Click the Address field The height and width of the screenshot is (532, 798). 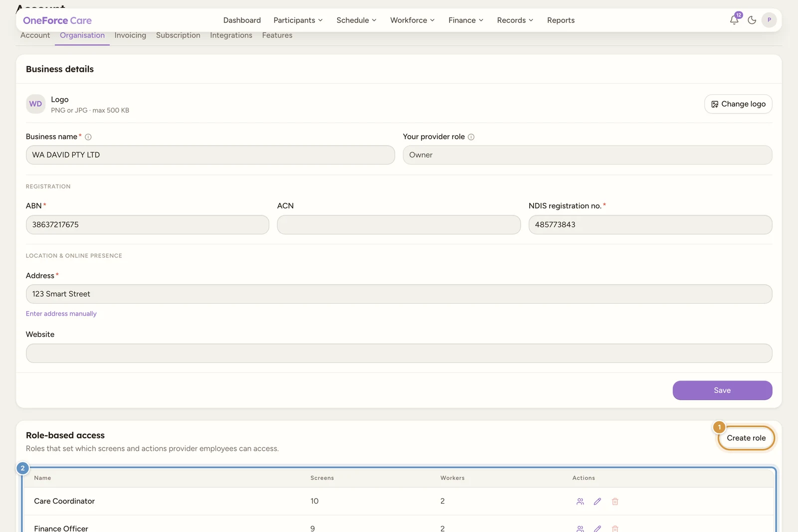pos(399,294)
